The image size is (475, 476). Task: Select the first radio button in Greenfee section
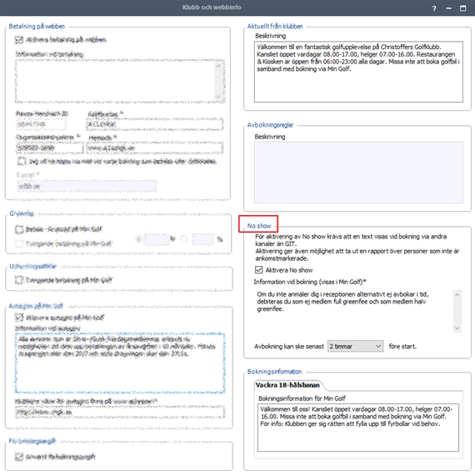pyautogui.click(x=139, y=239)
